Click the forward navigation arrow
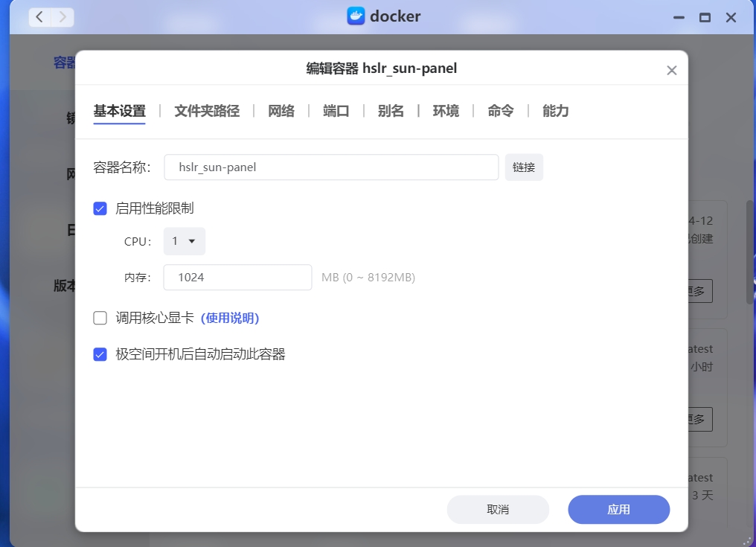Image resolution: width=756 pixels, height=547 pixels. 63,16
